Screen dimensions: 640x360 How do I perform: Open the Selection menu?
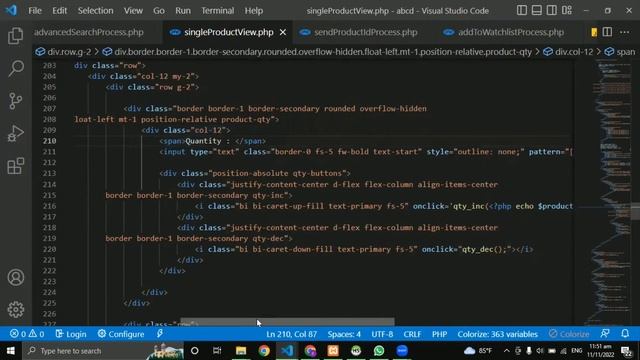click(96, 11)
